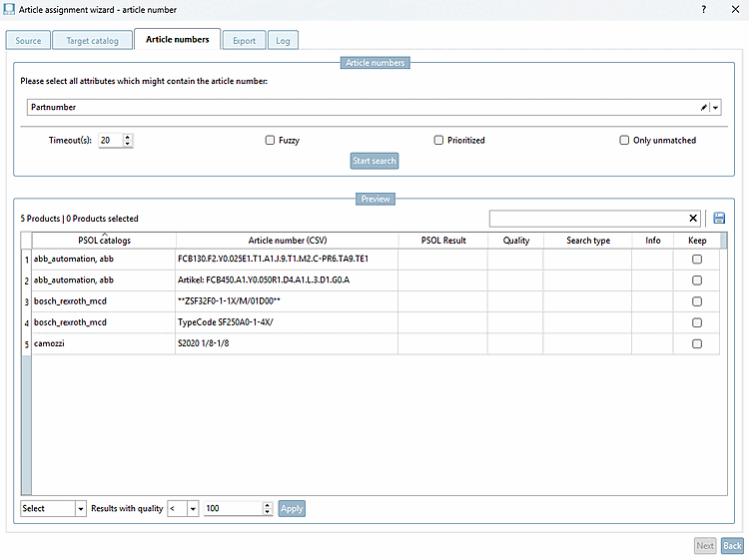Tick Keep checkbox for FCB450 row
This screenshot has width=749, height=560.
697,280
